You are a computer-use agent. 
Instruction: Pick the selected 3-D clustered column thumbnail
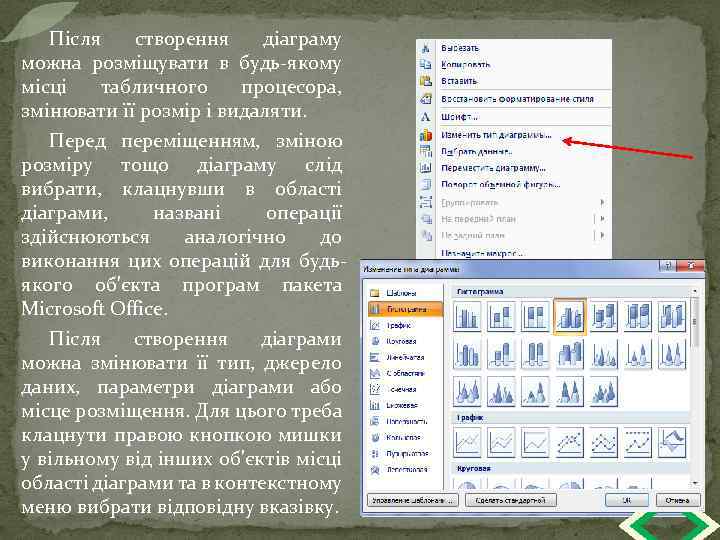[569, 316]
